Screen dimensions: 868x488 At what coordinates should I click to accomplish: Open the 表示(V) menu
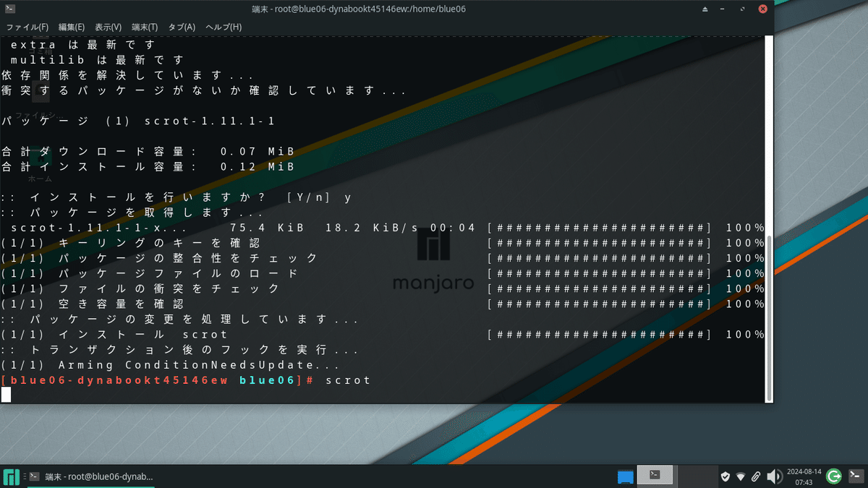coord(109,27)
